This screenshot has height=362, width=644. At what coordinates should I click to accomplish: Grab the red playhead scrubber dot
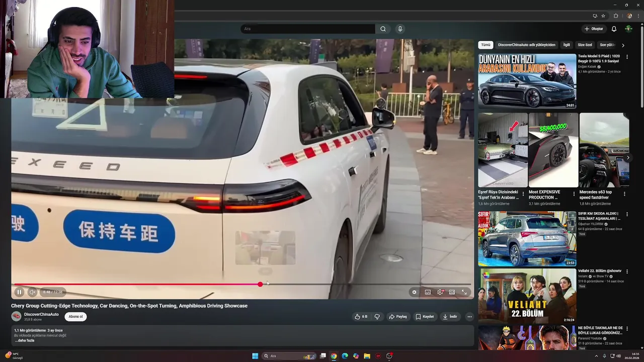click(260, 285)
